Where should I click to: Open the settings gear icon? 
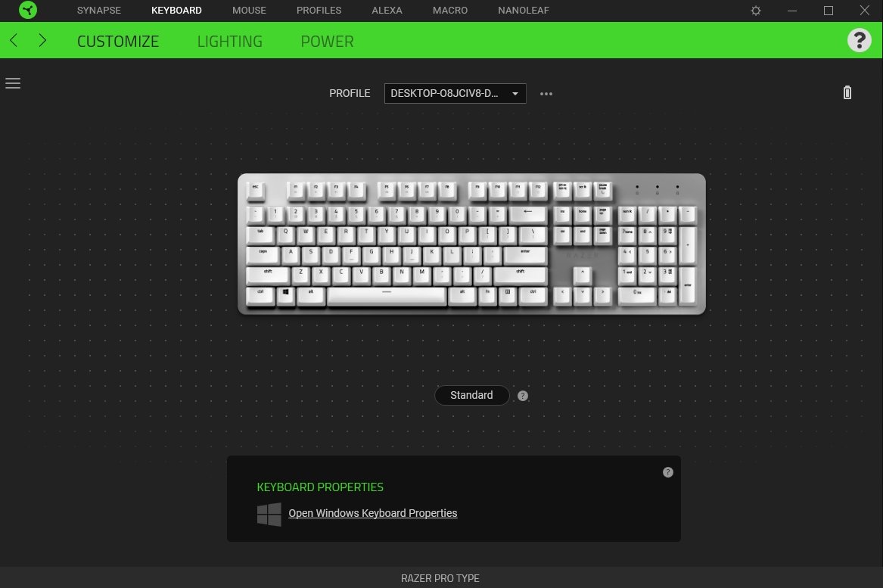(x=756, y=11)
